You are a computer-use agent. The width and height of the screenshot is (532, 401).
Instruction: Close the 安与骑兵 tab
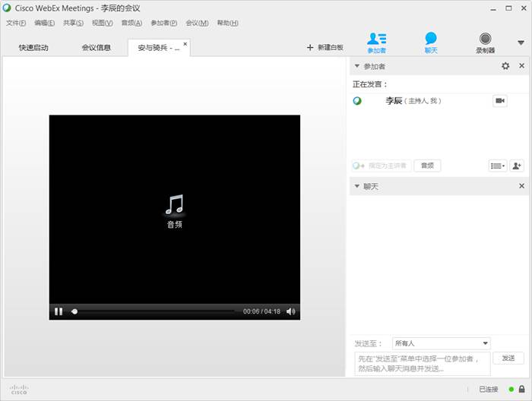click(x=185, y=44)
